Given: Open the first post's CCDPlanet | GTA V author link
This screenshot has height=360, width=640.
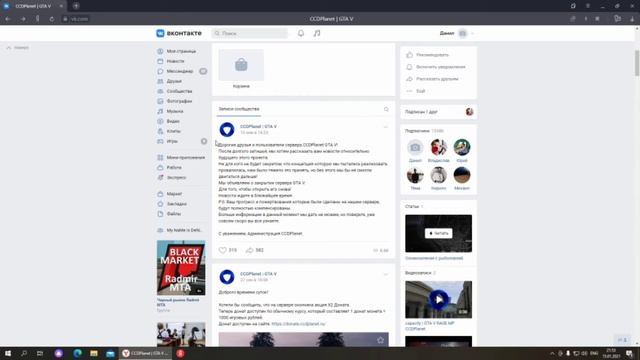Looking at the screenshot, I should pyautogui.click(x=258, y=127).
